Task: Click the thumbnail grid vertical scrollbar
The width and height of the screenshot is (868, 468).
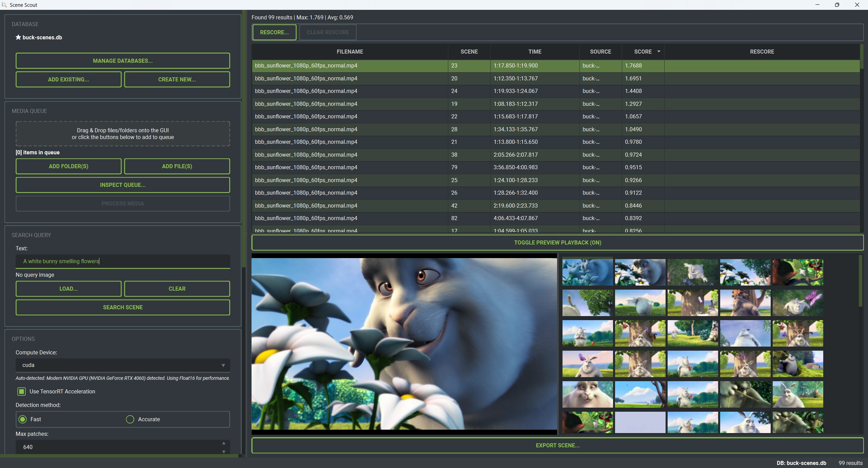Action: pos(860,281)
